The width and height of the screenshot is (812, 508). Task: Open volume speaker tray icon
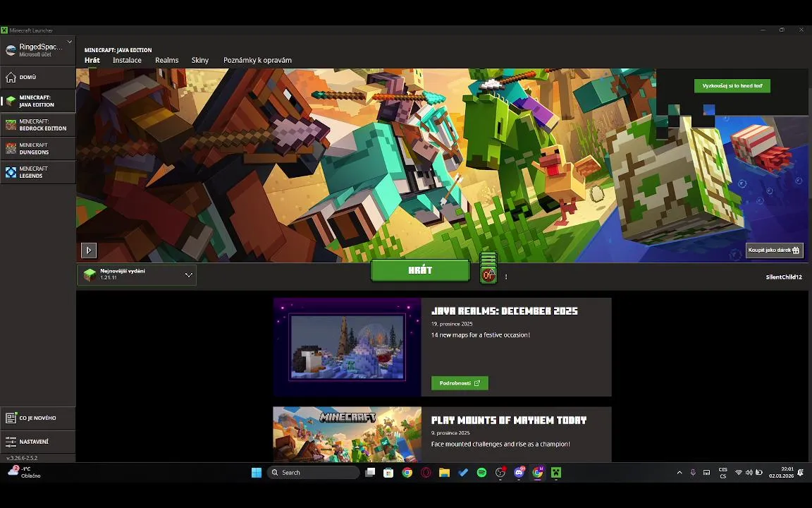coord(749,473)
